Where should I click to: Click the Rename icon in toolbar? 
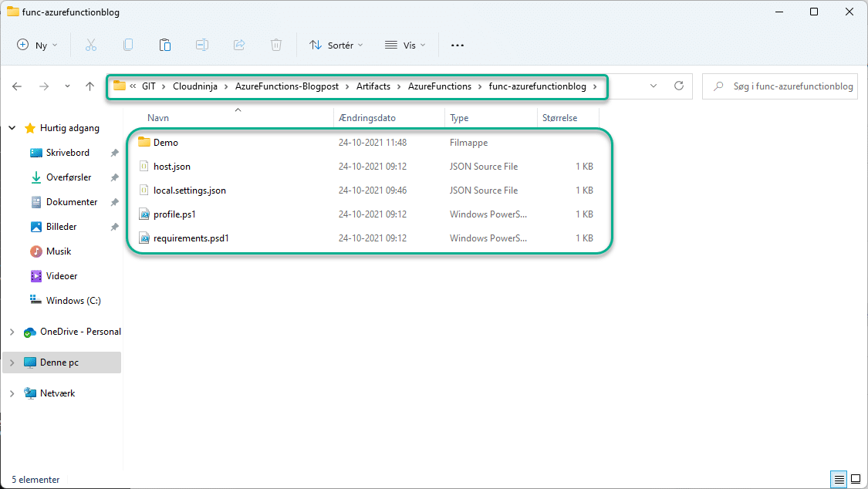(x=202, y=45)
